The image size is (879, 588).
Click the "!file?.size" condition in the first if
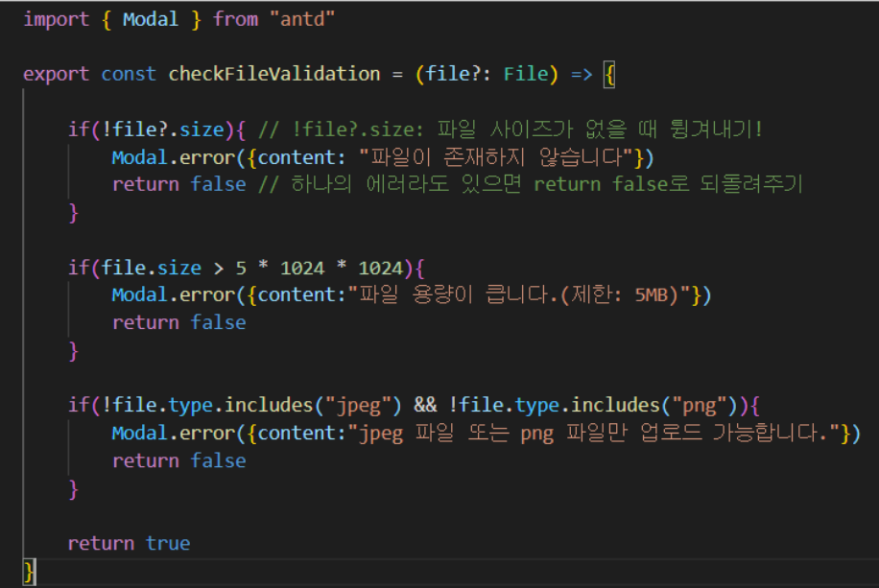pos(163,129)
